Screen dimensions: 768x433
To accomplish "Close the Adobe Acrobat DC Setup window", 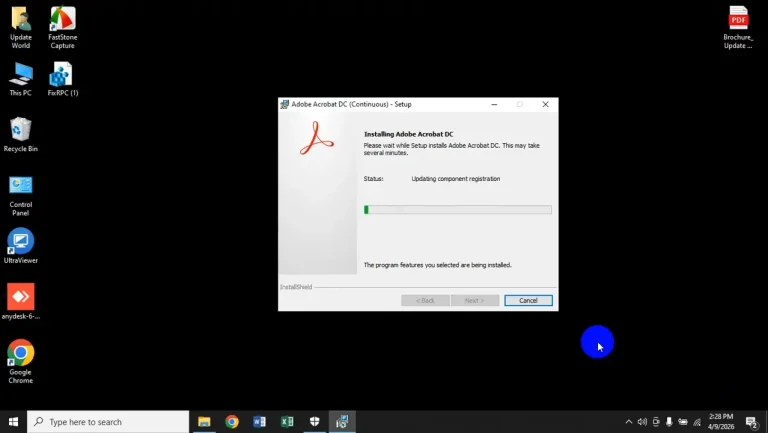I will pyautogui.click(x=545, y=104).
